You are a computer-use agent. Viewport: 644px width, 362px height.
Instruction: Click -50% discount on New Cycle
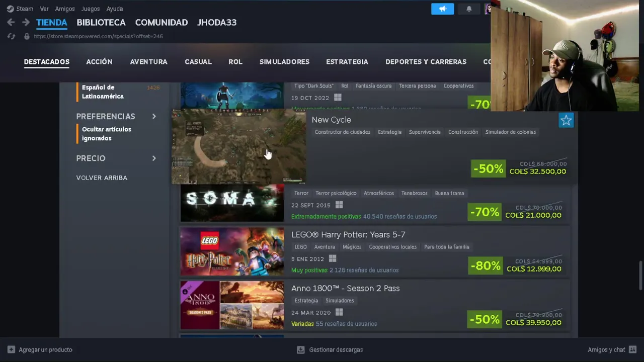point(488,168)
